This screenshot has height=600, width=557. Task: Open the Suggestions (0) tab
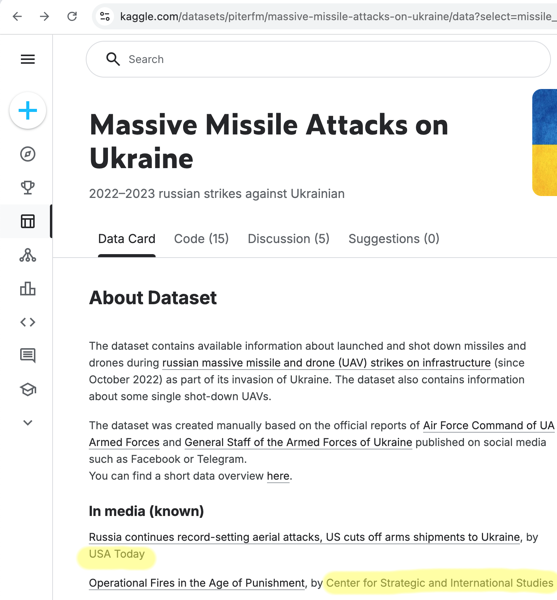pyautogui.click(x=394, y=239)
